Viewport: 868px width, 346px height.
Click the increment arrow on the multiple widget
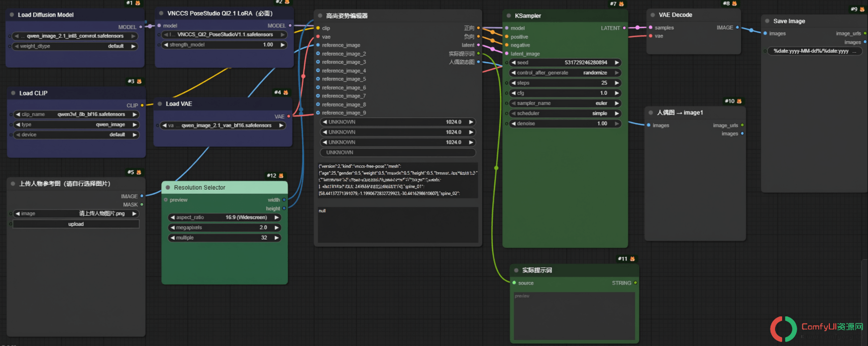pyautogui.click(x=276, y=238)
